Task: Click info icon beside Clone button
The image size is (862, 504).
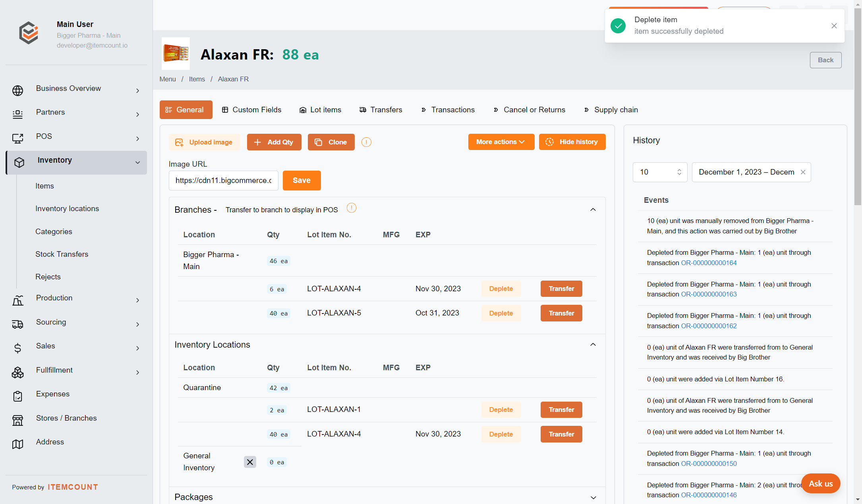Action: [x=366, y=142]
